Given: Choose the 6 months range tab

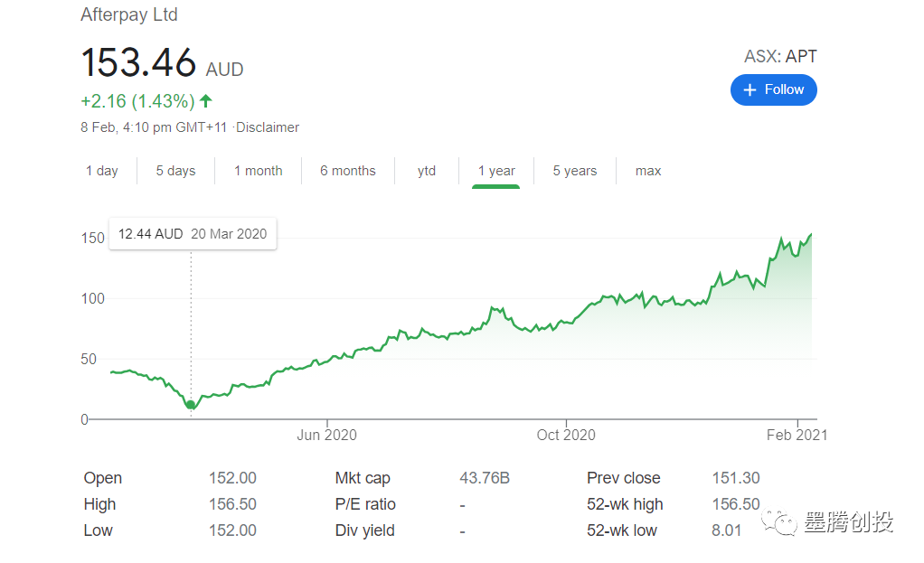Looking at the screenshot, I should pyautogui.click(x=348, y=171).
